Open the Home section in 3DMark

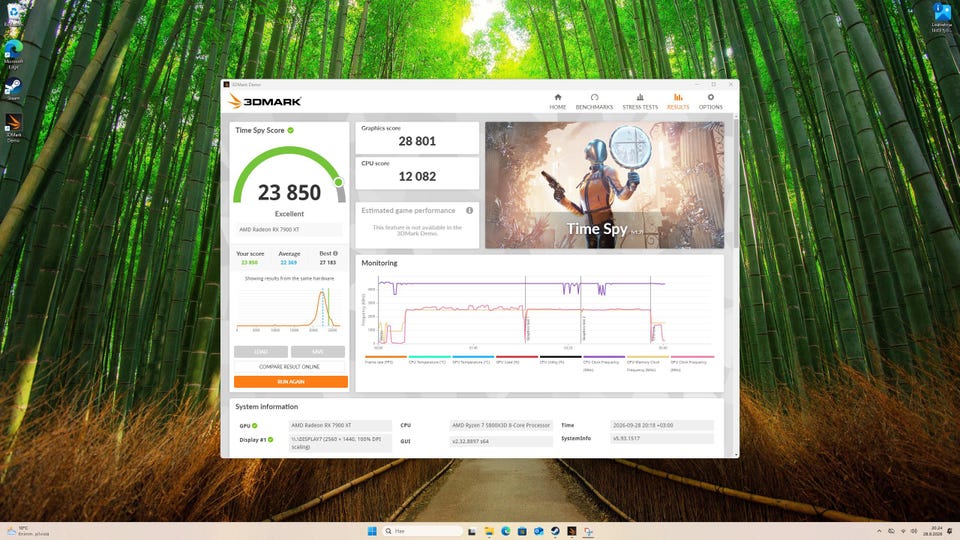[557, 102]
